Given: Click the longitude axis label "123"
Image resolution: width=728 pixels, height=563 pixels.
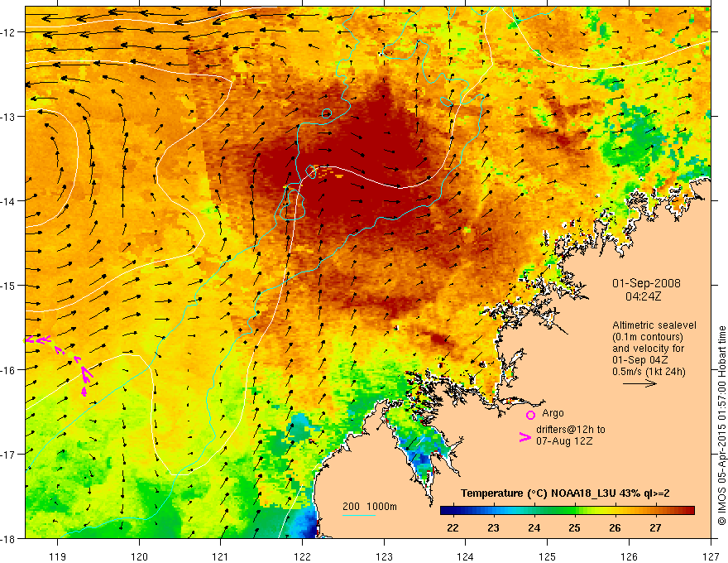Looking at the screenshot, I should 384,556.
